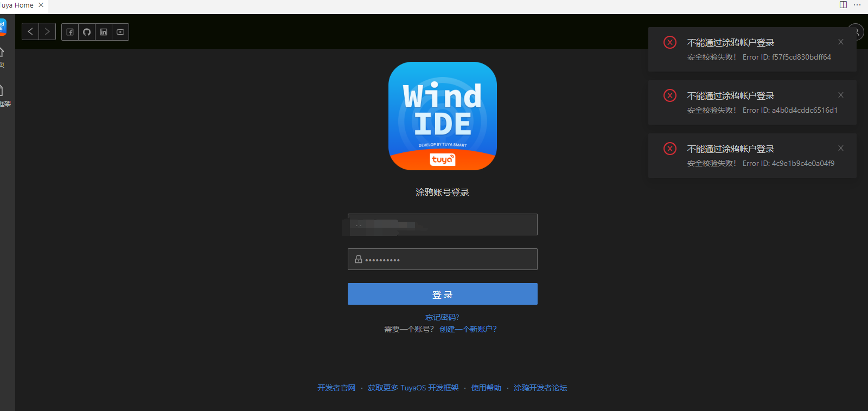868x411 pixels.
Task: Click error icon of f57f5cd830bdff64 notification
Action: point(670,42)
